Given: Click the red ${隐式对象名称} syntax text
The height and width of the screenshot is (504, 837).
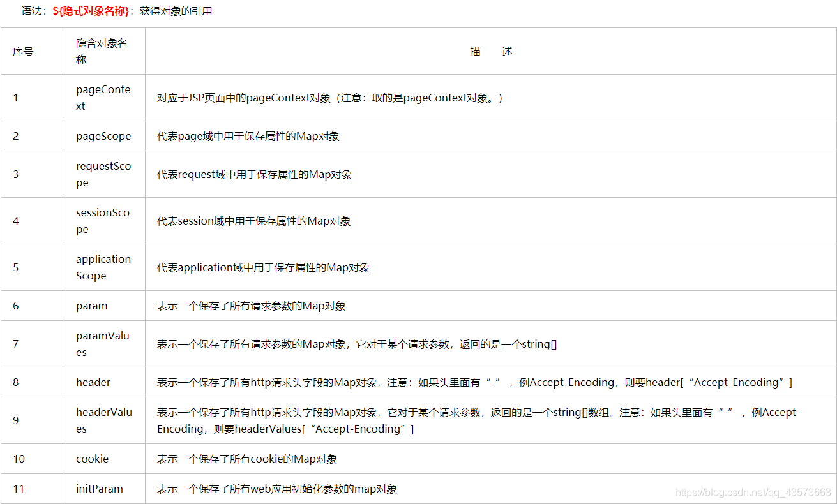Looking at the screenshot, I should click(x=90, y=11).
